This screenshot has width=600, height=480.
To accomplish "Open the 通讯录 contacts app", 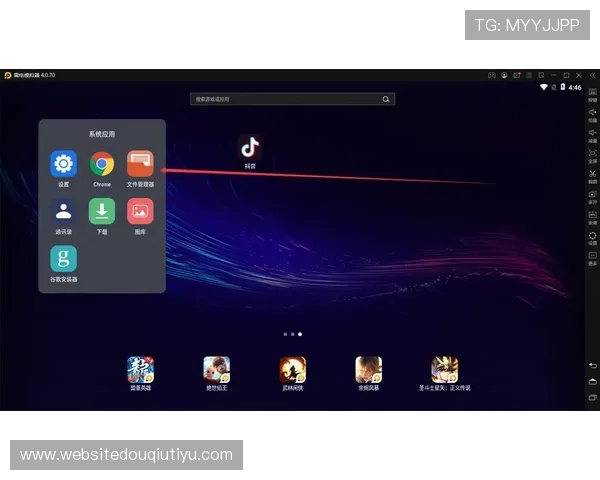I will coord(63,211).
